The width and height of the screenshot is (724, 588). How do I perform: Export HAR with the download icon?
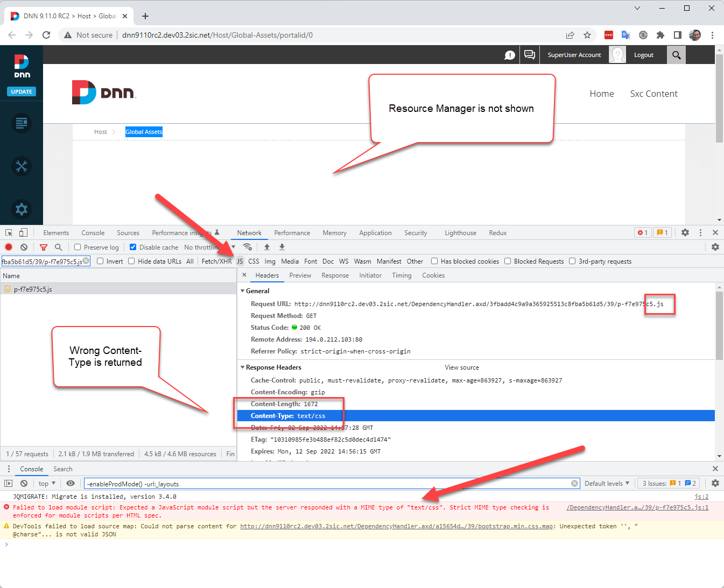coord(282,247)
